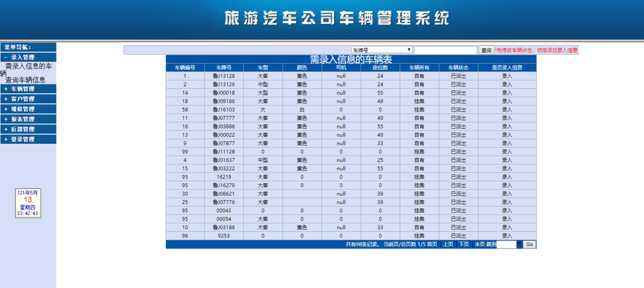Open the 车牌号 search field dropdown
This screenshot has width=644, height=288.
(382, 50)
